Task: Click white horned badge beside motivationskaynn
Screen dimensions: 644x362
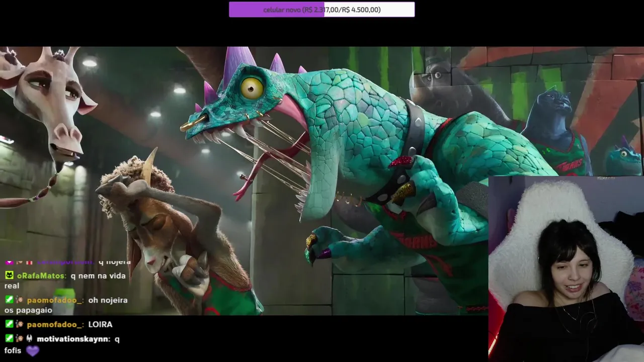Action: pos(29,338)
